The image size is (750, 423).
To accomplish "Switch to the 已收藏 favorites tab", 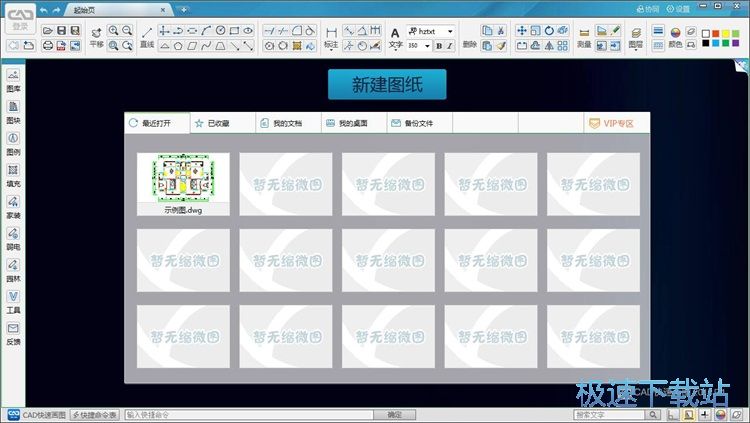I will tap(222, 123).
